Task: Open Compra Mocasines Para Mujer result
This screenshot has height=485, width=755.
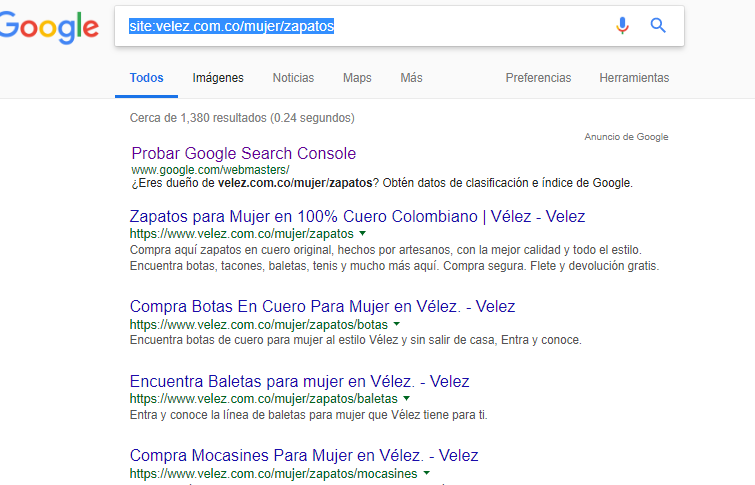Action: [x=304, y=455]
